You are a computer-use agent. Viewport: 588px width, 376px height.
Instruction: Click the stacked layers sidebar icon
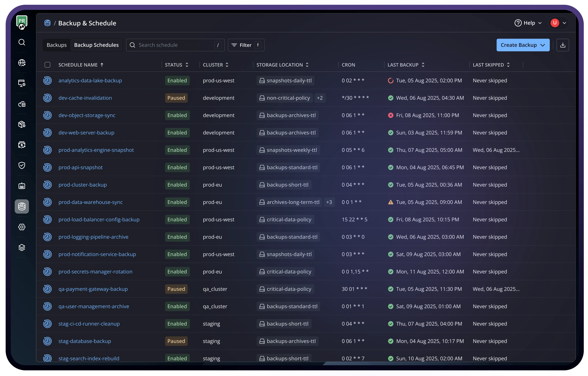click(x=22, y=248)
